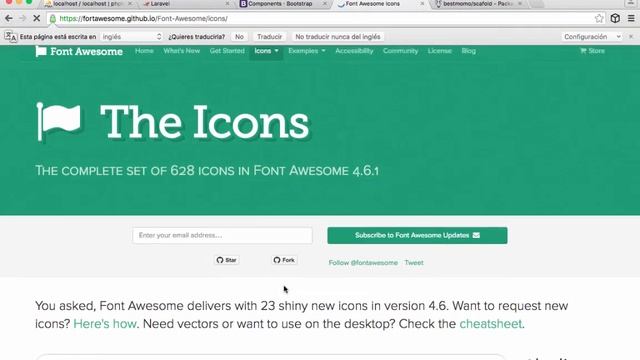The width and height of the screenshot is (640, 360).
Task: Click the GitHub Fork button
Action: coord(284,260)
